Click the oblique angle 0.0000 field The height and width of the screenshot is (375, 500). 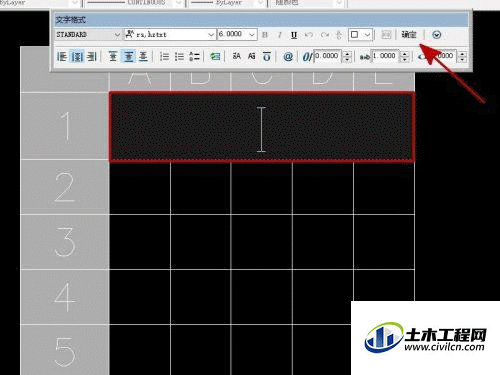(x=328, y=56)
